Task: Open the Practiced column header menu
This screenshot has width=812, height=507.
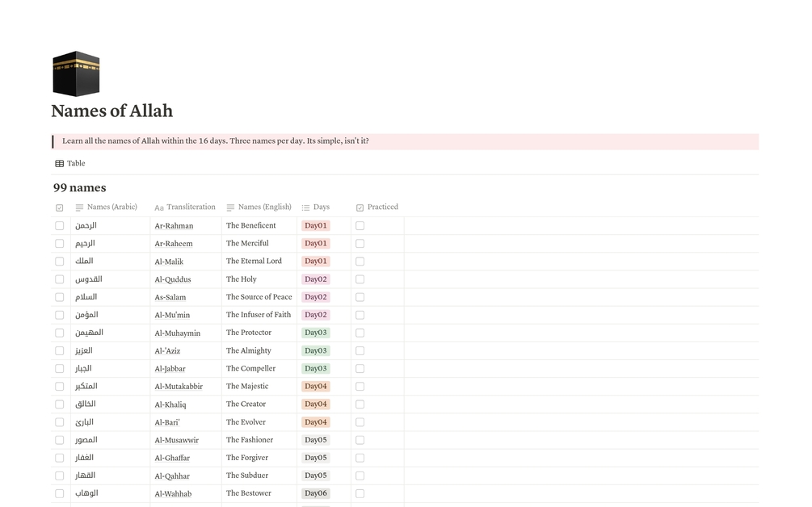Action: 377,207
